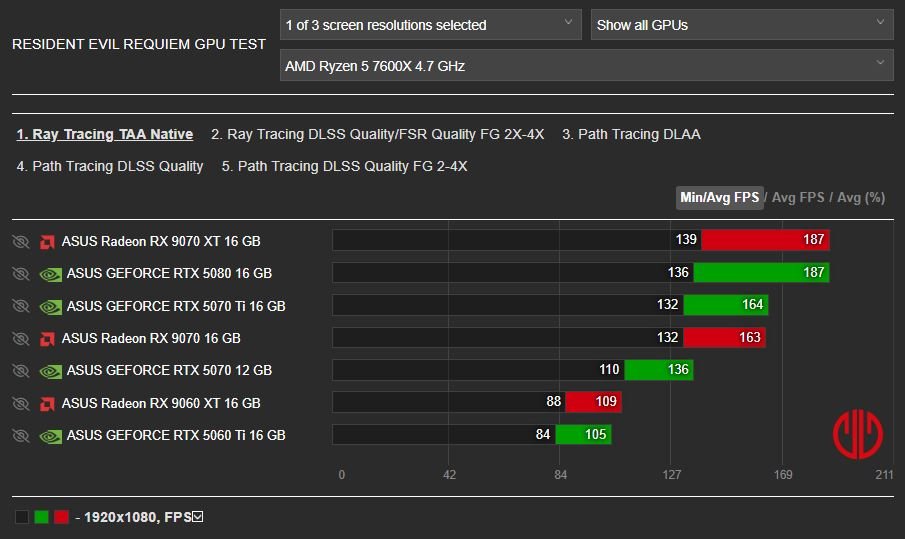Click the ASUS GEFORCE RTX 5070 Ti 16 GB label

(x=176, y=306)
